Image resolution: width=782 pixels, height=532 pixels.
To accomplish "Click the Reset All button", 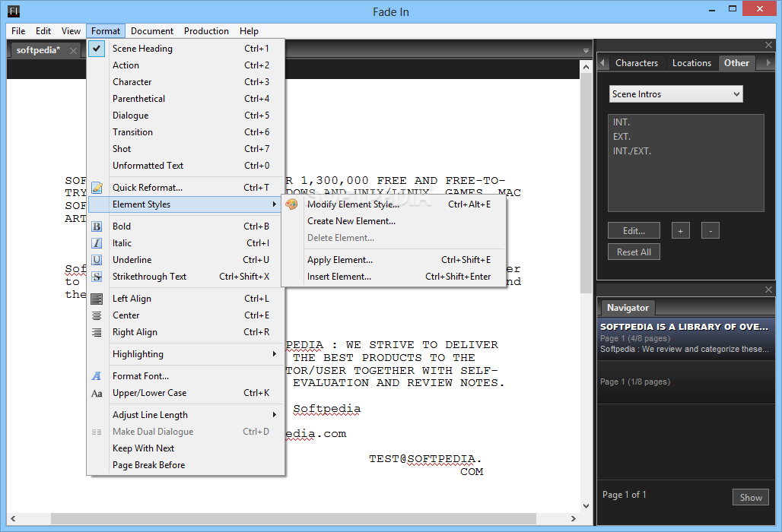I will [x=634, y=252].
